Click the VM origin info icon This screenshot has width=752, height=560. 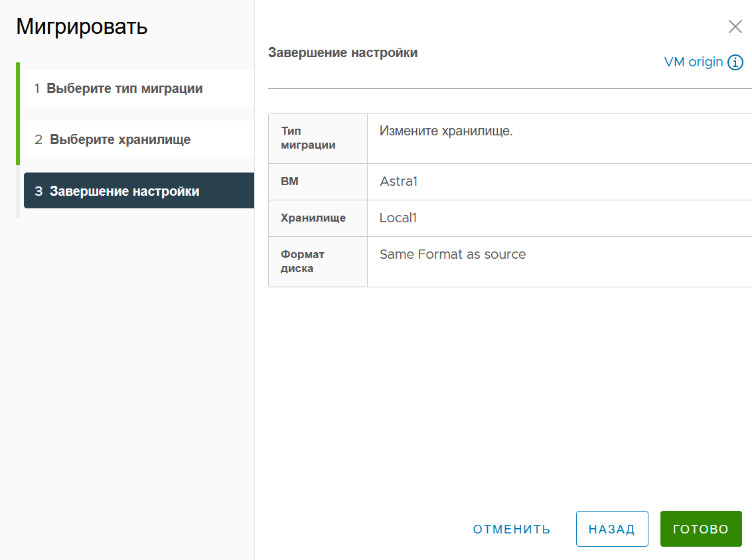tap(735, 62)
